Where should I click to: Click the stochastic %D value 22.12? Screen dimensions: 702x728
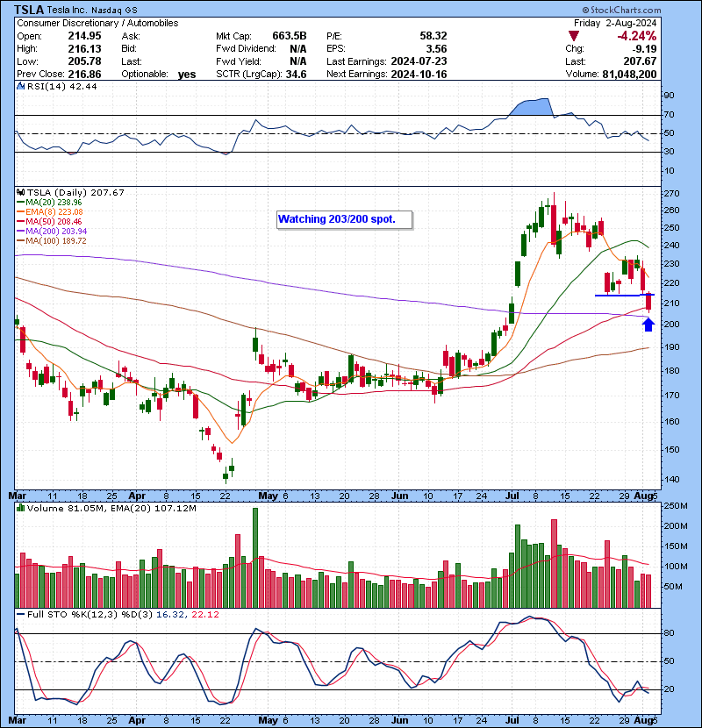(x=204, y=614)
